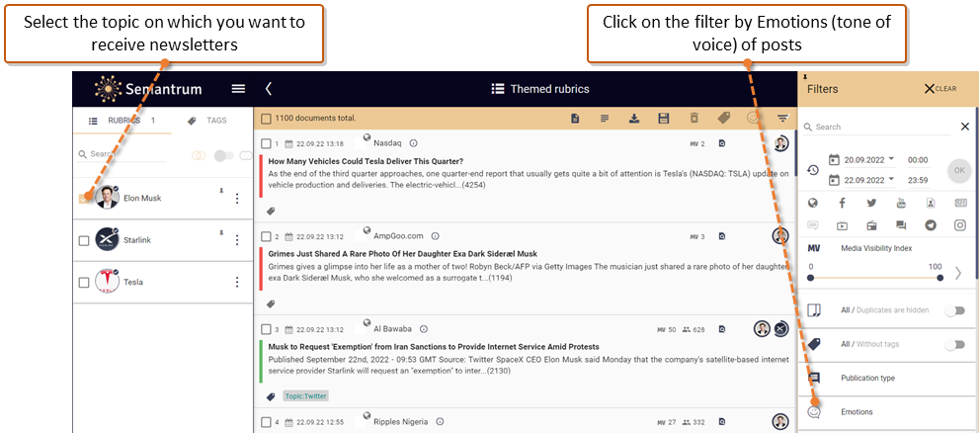980x433 pixels.
Task: Click the Topic:Twitter tag label
Action: coord(305,396)
